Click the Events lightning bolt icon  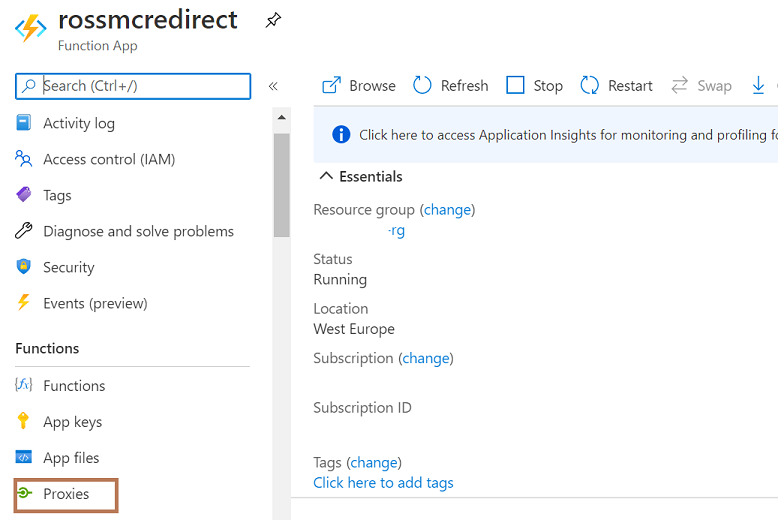pos(23,302)
